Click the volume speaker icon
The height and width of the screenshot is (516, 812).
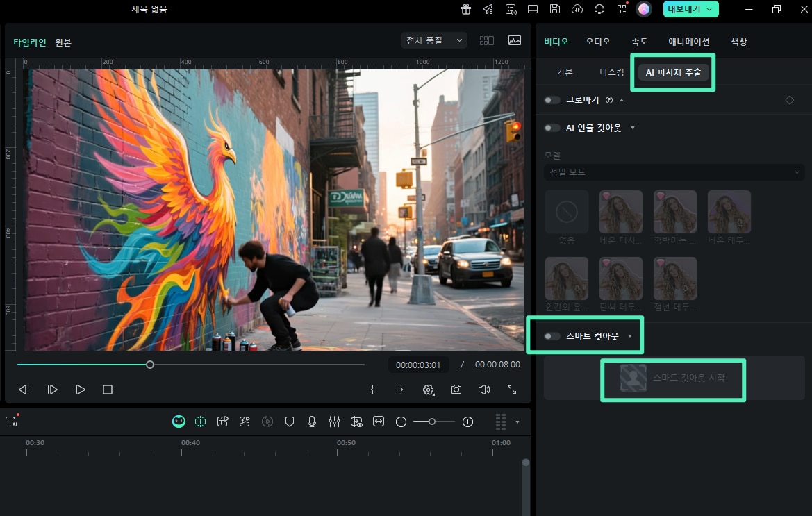click(x=484, y=390)
